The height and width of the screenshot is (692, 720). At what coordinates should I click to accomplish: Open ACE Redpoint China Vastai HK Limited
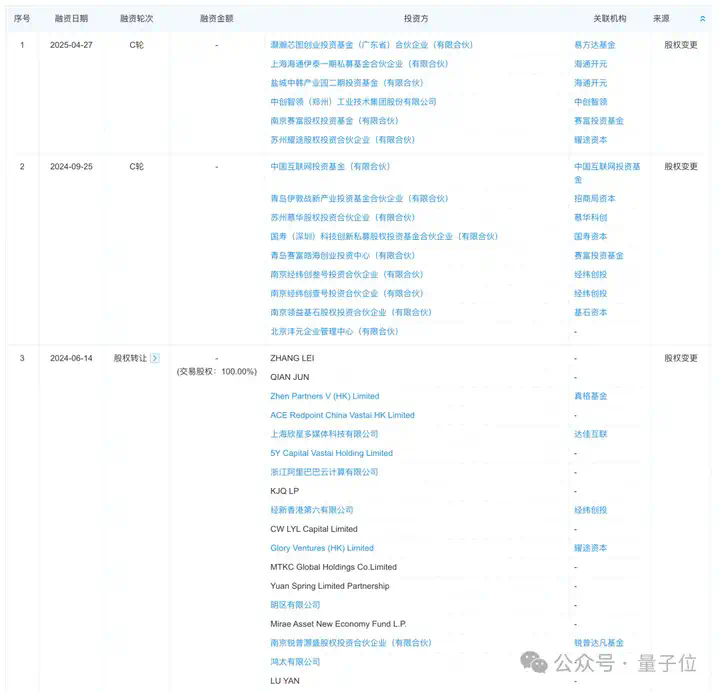(x=342, y=415)
